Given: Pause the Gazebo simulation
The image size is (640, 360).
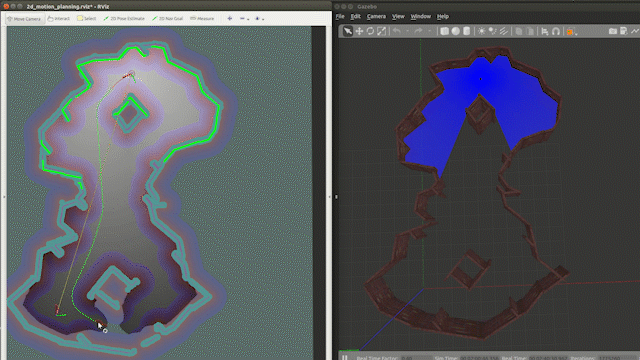Looking at the screenshot, I should click(x=345, y=357).
